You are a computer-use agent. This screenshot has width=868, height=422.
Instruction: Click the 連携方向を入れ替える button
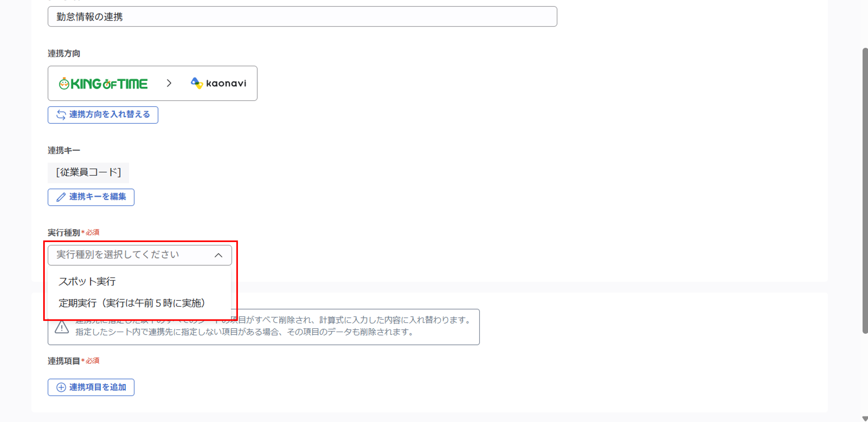click(x=103, y=115)
